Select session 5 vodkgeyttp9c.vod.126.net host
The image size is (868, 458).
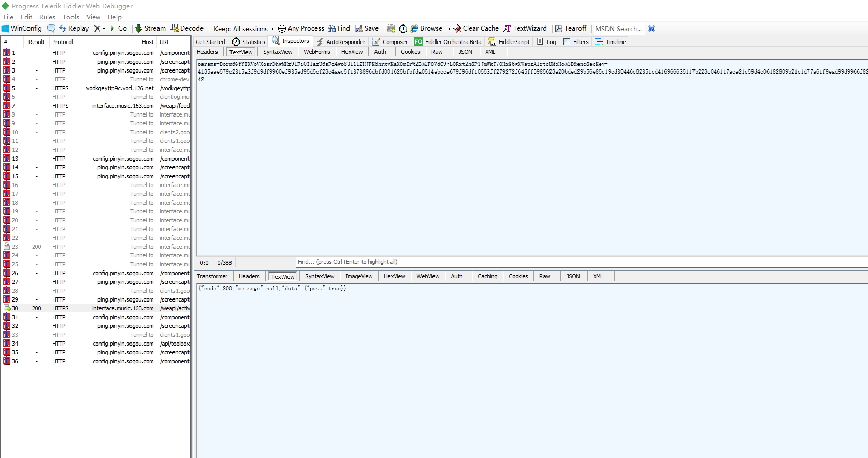pyautogui.click(x=120, y=88)
